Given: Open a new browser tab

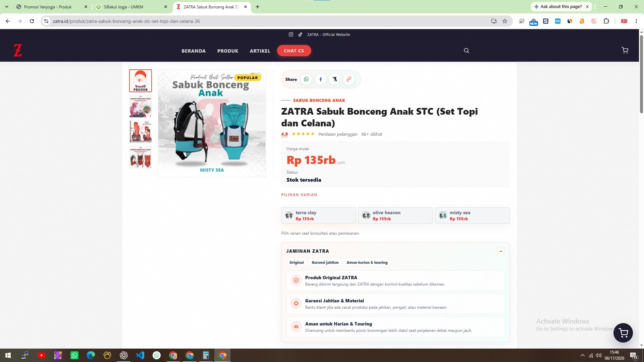Looking at the screenshot, I should (x=258, y=7).
